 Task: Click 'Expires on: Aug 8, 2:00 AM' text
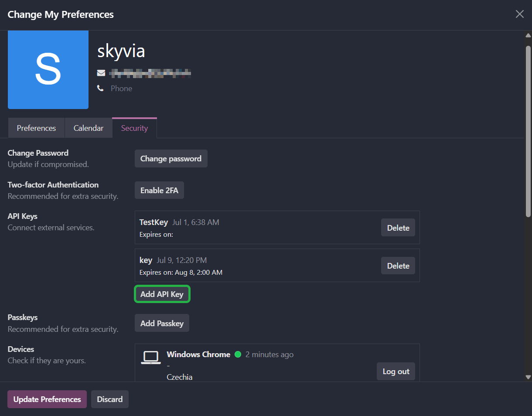(181, 273)
